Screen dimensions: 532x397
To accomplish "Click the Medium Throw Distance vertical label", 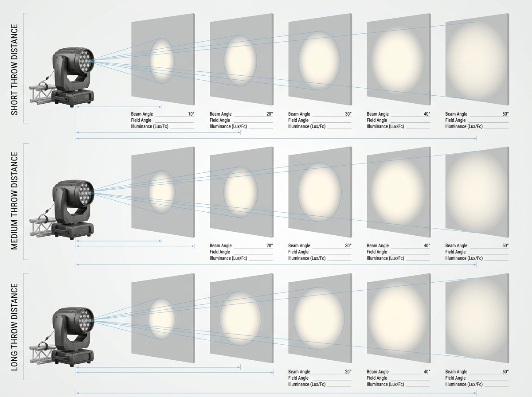I will [14, 201].
